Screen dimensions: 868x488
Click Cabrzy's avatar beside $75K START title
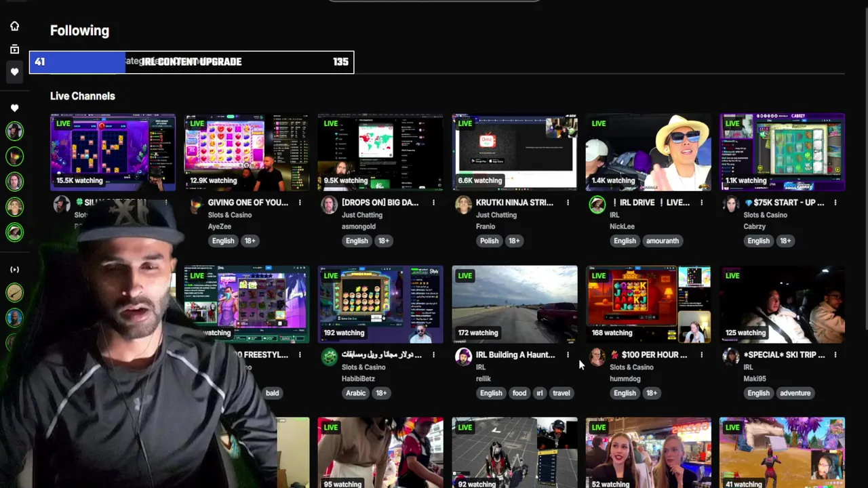tap(730, 205)
